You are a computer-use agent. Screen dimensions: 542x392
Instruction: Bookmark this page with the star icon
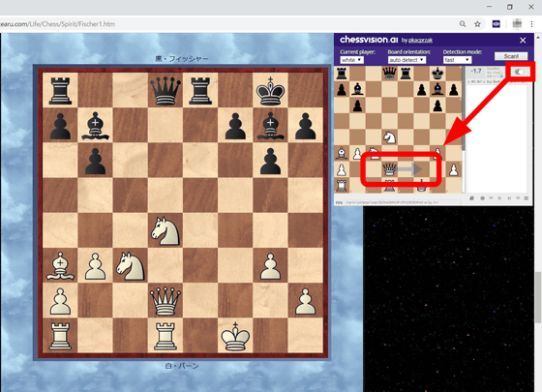tap(477, 24)
